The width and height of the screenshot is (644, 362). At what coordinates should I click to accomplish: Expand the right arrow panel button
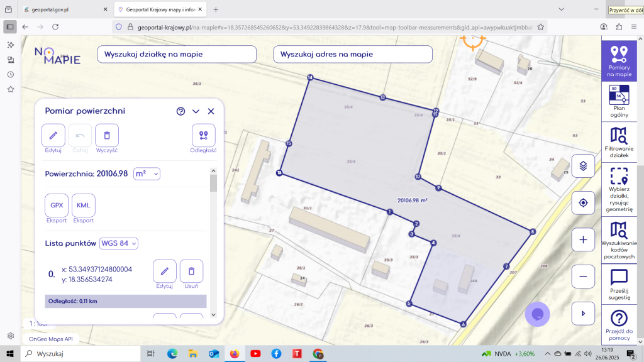(x=583, y=313)
